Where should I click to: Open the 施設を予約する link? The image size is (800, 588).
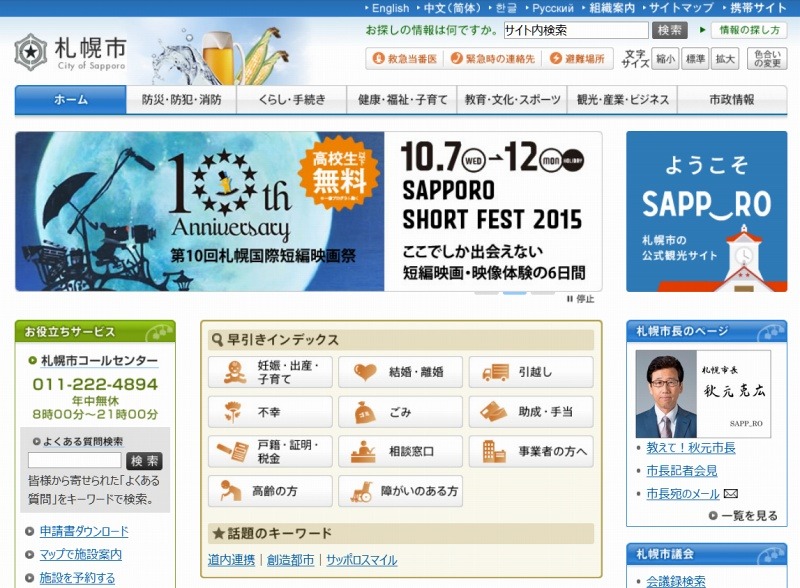pyautogui.click(x=77, y=578)
